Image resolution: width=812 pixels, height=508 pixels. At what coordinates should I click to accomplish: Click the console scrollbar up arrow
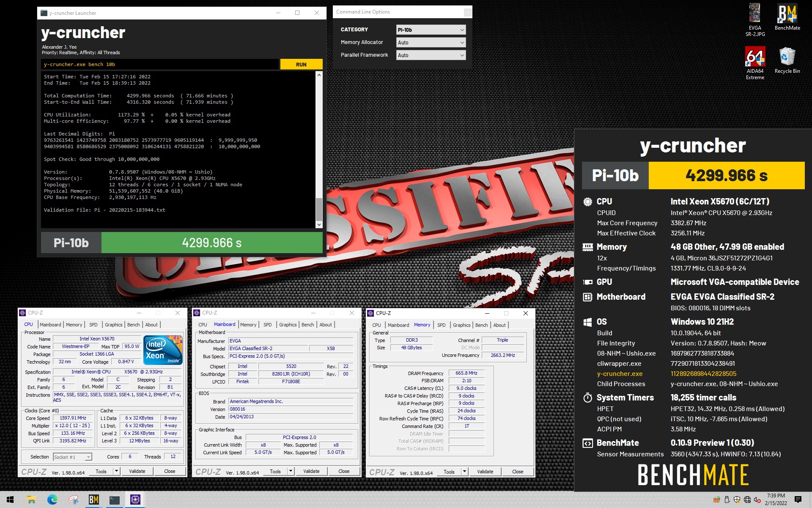[319, 75]
